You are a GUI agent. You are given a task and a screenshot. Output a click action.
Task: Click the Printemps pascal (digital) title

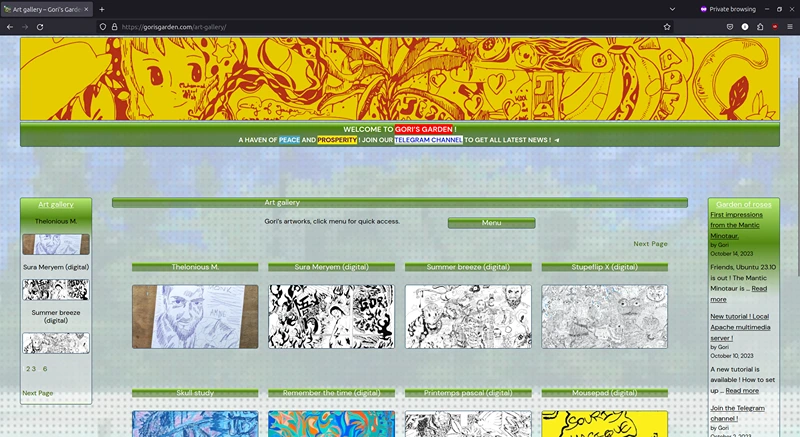(468, 393)
